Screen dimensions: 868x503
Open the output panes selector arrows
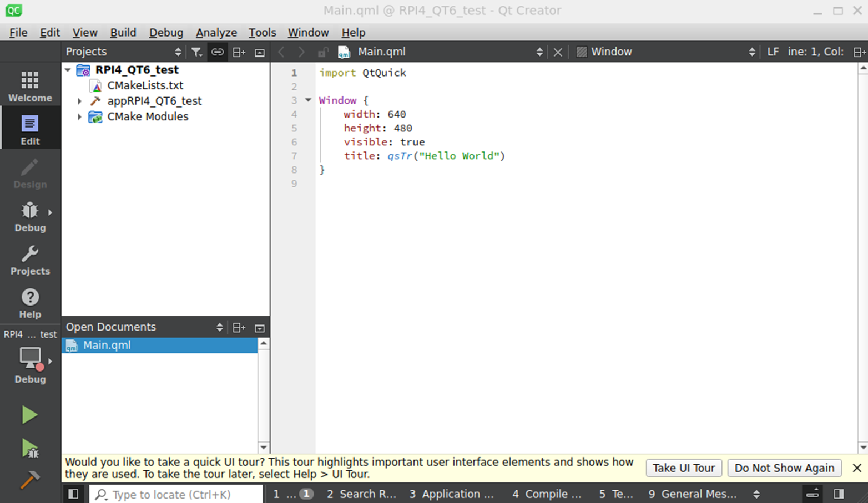(x=756, y=494)
